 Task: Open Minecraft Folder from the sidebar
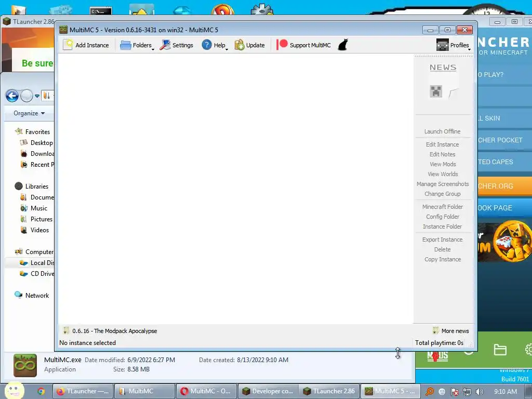[443, 206]
